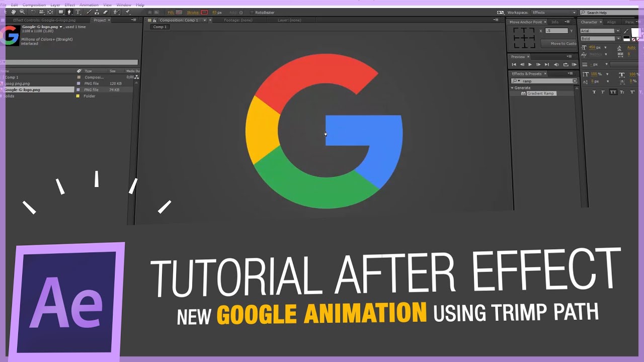644x362 pixels.
Task: Jump to first frame in Preview
Action: (x=514, y=64)
